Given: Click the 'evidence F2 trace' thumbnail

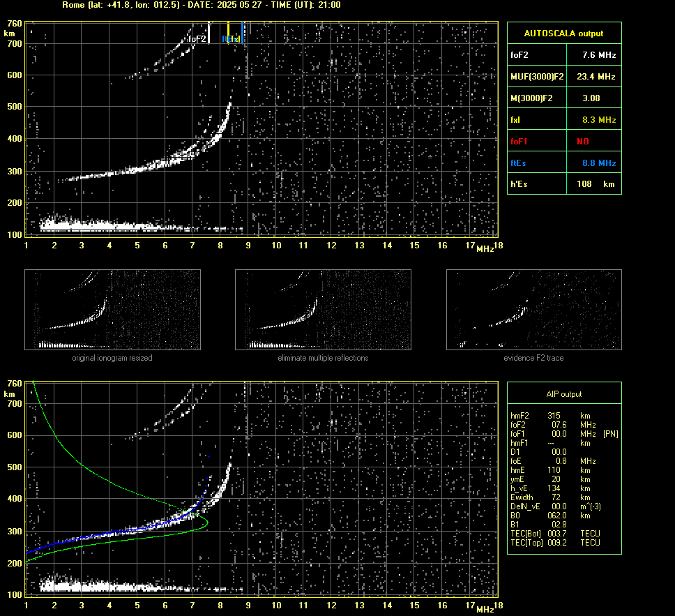Looking at the screenshot, I should coord(534,310).
